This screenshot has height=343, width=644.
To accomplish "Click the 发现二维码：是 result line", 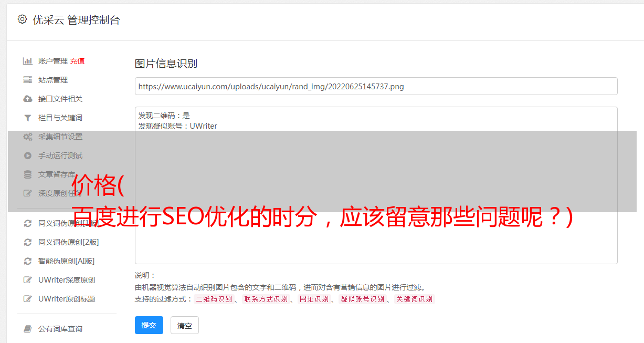I will (x=164, y=116).
